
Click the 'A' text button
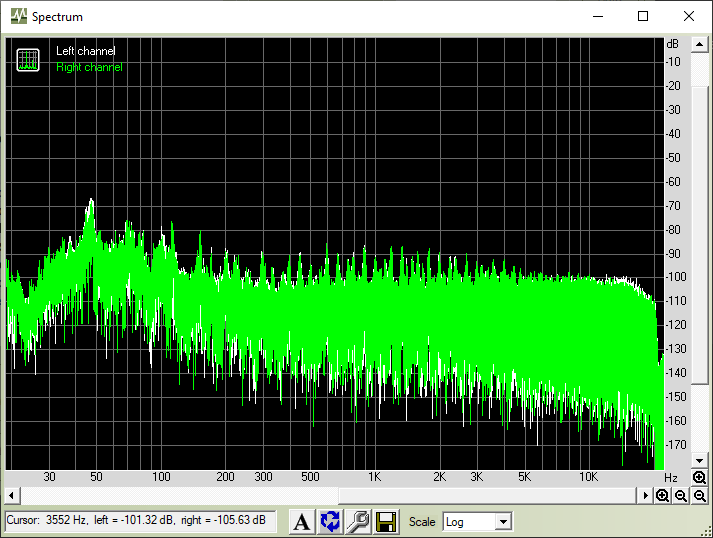point(301,521)
